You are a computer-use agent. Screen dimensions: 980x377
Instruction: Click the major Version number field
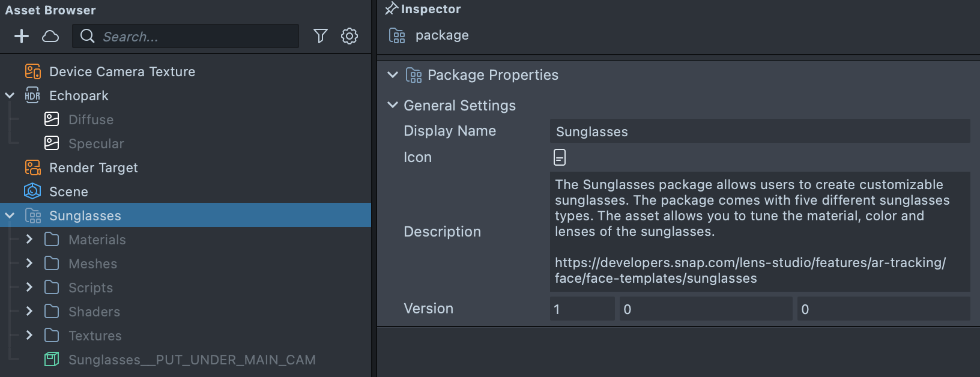581,309
